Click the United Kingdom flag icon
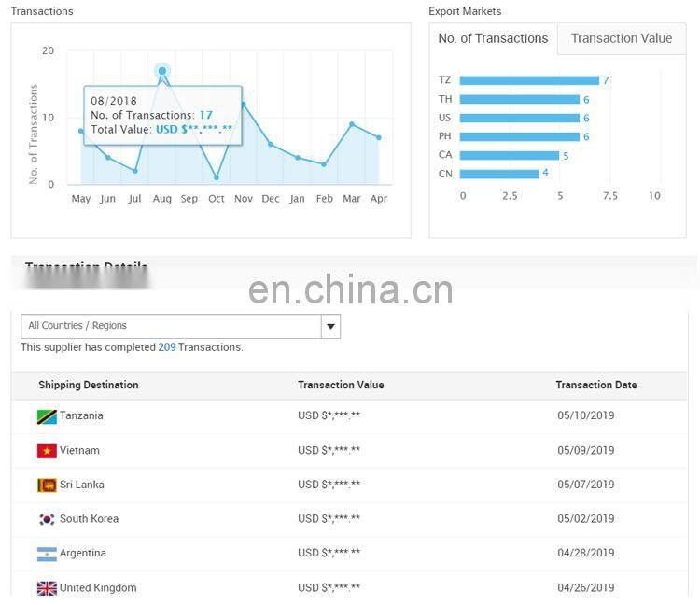The width and height of the screenshot is (700, 605). pos(47,588)
